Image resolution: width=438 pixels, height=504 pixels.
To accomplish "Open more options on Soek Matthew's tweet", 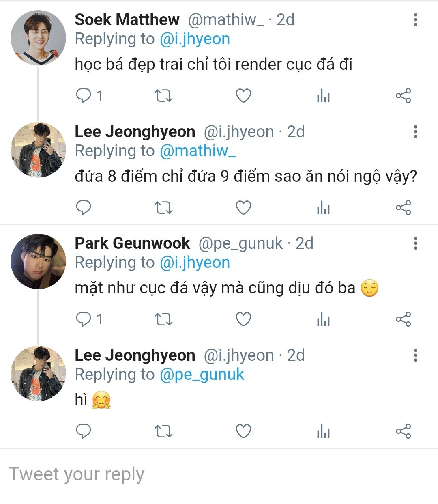I will coord(415,19).
